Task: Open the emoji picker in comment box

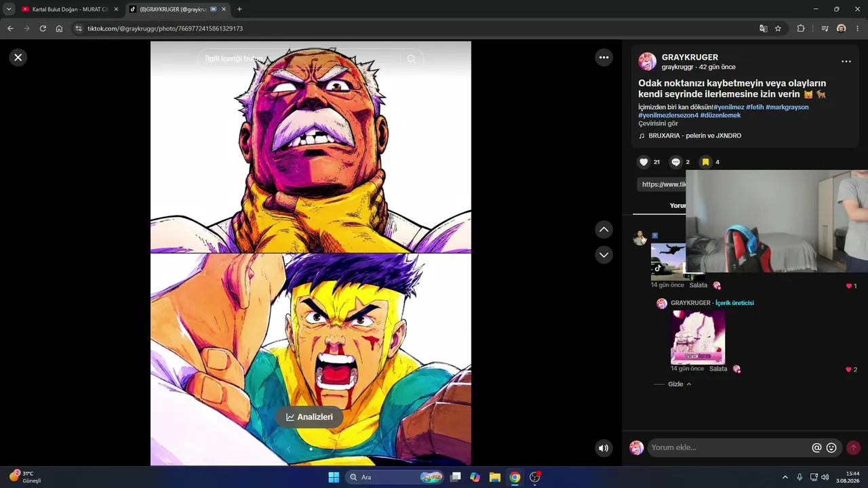Action: click(x=831, y=447)
